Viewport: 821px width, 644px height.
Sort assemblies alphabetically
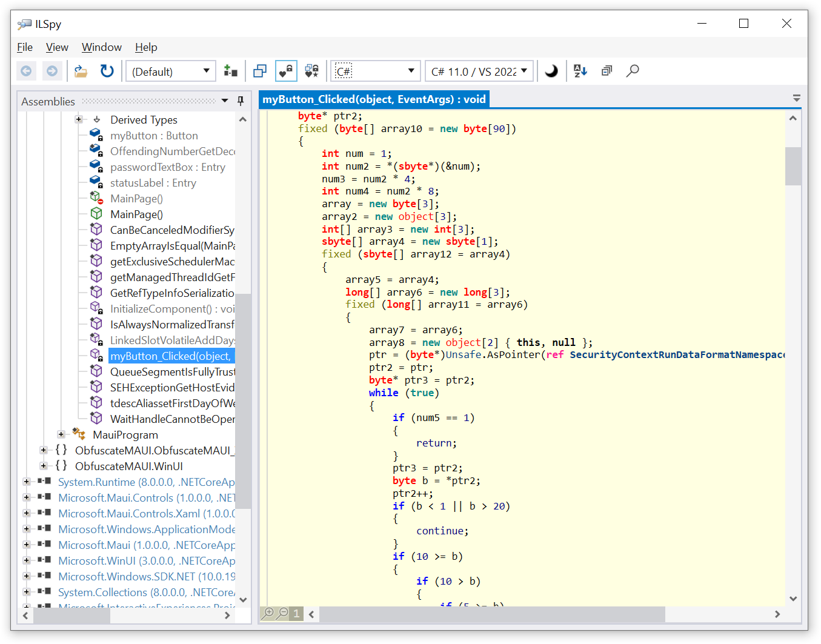pyautogui.click(x=580, y=71)
